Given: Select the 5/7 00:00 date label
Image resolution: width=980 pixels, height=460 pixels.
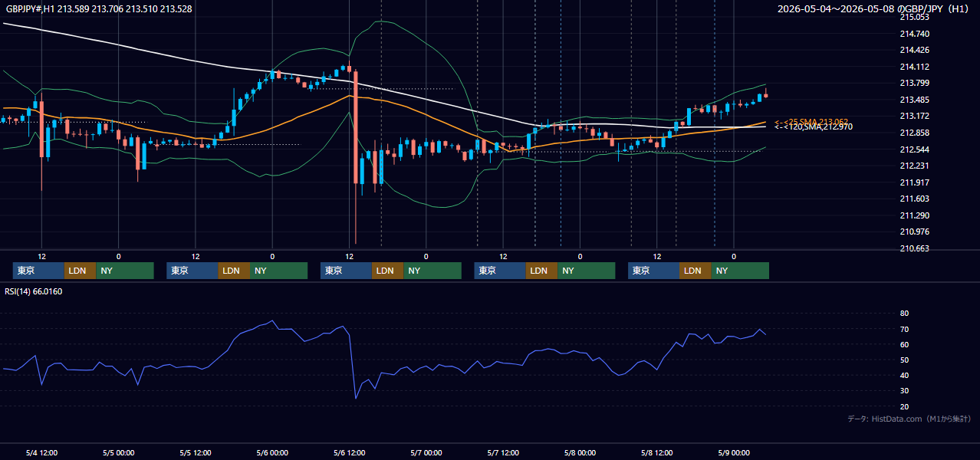Looking at the screenshot, I should click(426, 452).
